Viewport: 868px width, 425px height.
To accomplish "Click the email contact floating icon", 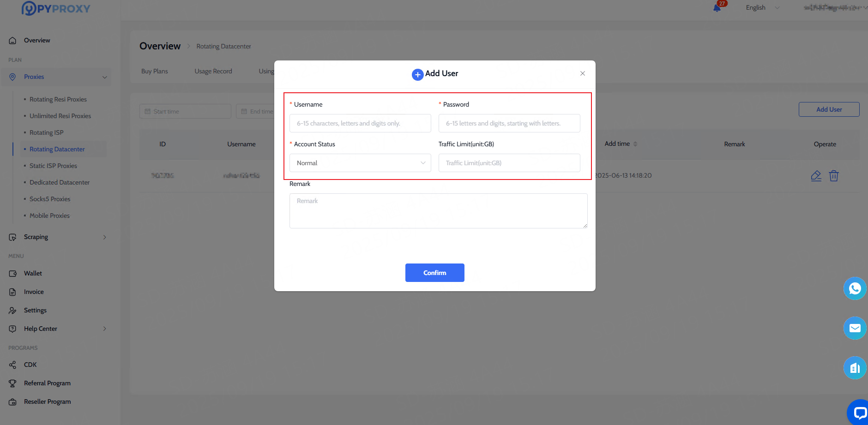I will (855, 328).
